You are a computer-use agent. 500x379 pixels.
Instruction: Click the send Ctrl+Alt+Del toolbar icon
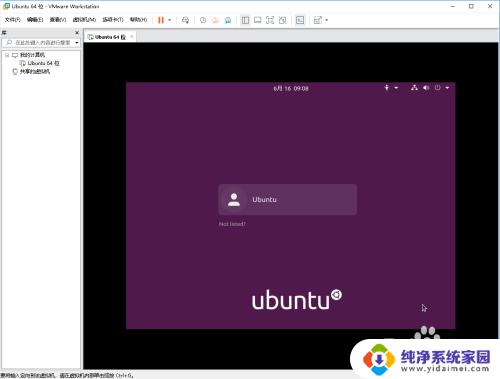185,20
